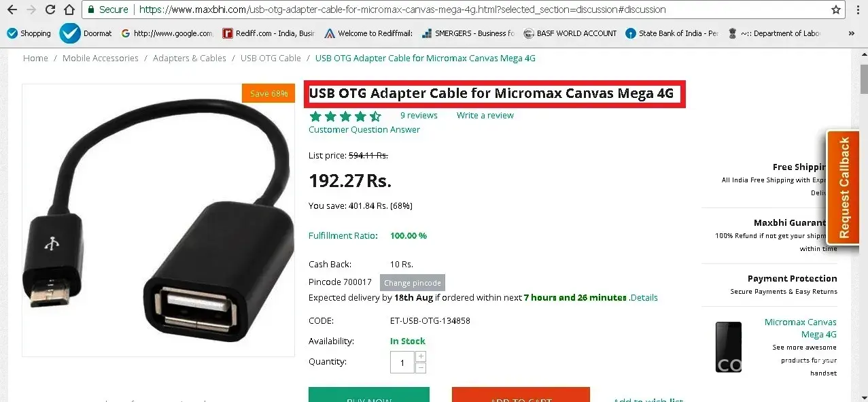
Task: Show more bookmarks via the overflow chevron
Action: pyautogui.click(x=852, y=33)
